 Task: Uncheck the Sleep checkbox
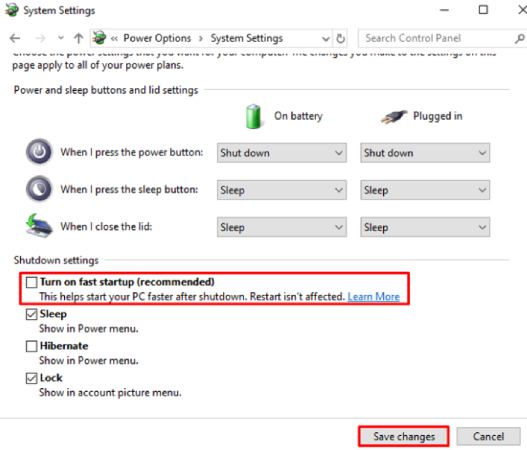(x=32, y=315)
